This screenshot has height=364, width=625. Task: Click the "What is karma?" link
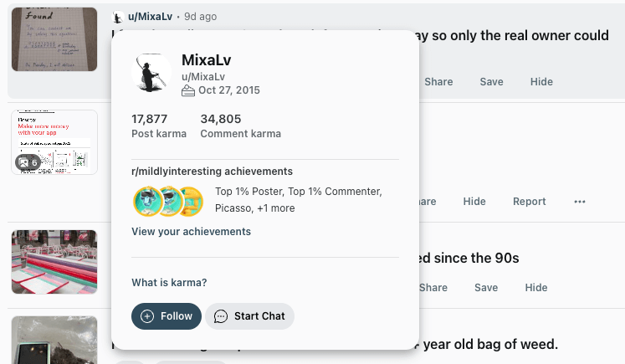(169, 283)
